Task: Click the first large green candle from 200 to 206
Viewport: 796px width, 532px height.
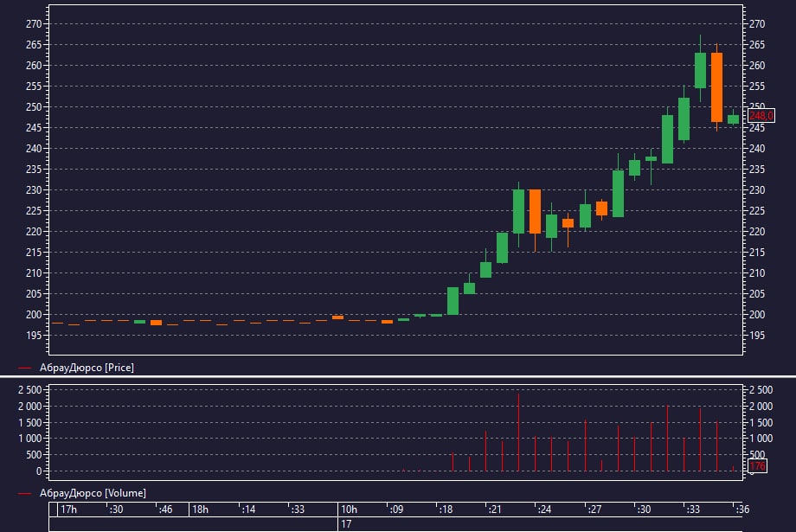Action: [453, 301]
